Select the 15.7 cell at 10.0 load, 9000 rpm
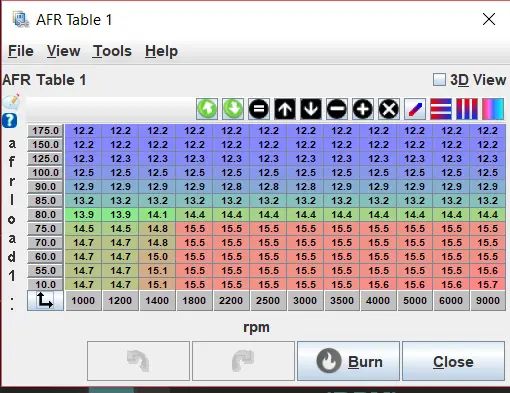Screen dimensions: 510x393 click(x=488, y=284)
